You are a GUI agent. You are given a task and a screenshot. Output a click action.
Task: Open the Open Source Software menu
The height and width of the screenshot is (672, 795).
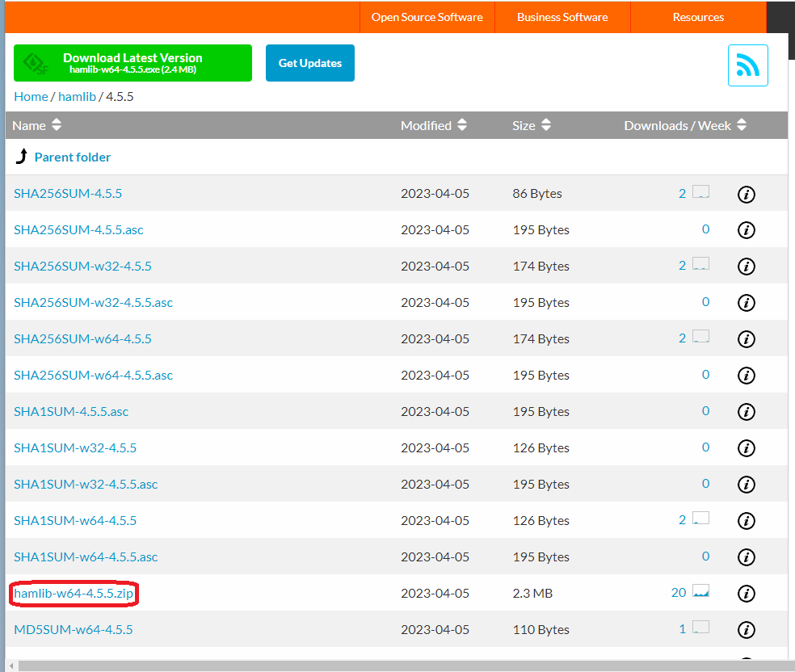pyautogui.click(x=427, y=17)
